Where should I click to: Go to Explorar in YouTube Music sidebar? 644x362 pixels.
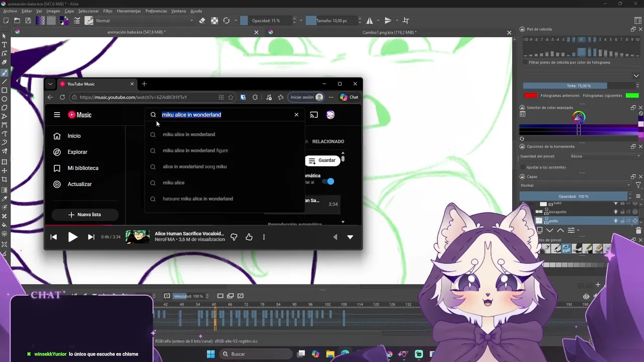[77, 152]
